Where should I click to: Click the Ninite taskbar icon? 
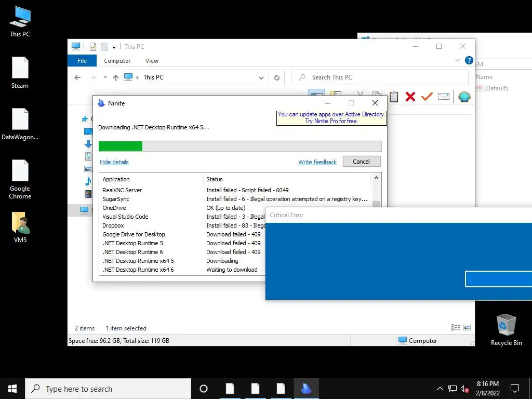[307, 389]
